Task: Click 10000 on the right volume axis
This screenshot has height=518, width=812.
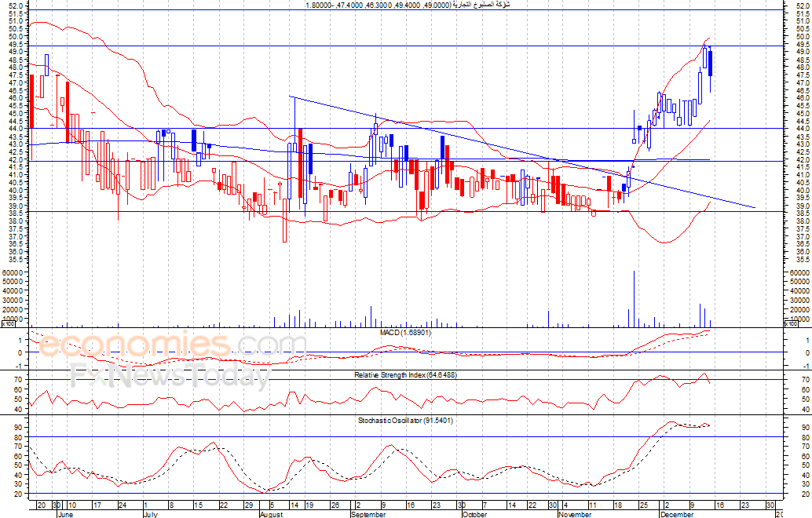Action: [800, 319]
